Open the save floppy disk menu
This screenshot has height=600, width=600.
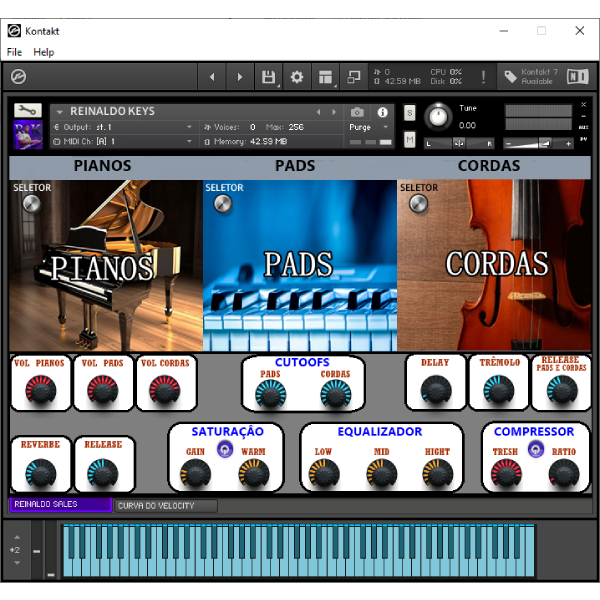coord(269,77)
